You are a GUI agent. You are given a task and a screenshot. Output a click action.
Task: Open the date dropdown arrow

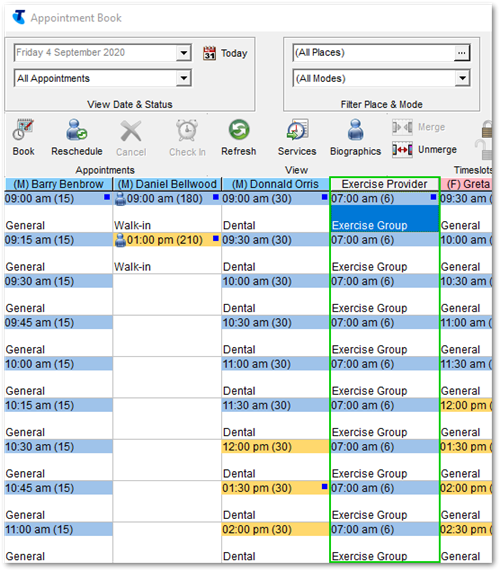tap(184, 53)
